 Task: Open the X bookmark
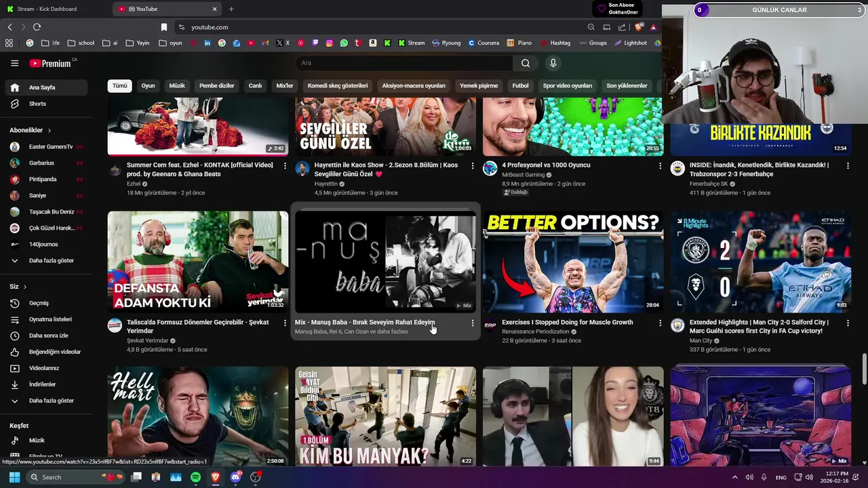[283, 43]
